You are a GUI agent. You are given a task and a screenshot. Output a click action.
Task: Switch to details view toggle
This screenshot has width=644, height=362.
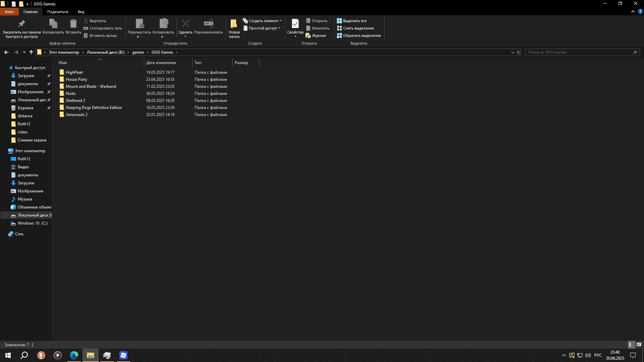pyautogui.click(x=630, y=345)
